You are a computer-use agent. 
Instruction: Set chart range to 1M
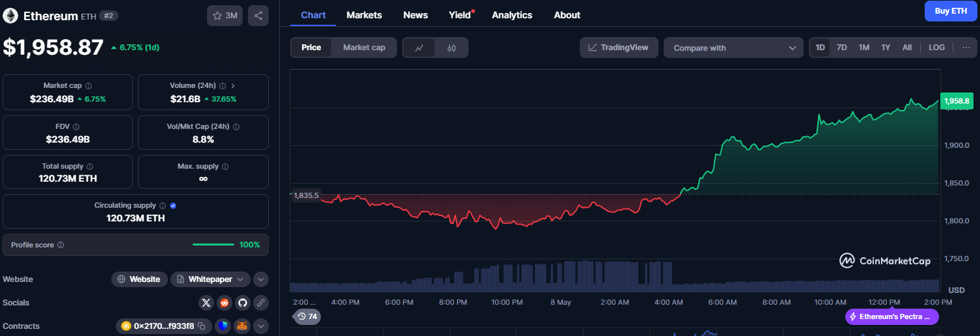tap(864, 48)
